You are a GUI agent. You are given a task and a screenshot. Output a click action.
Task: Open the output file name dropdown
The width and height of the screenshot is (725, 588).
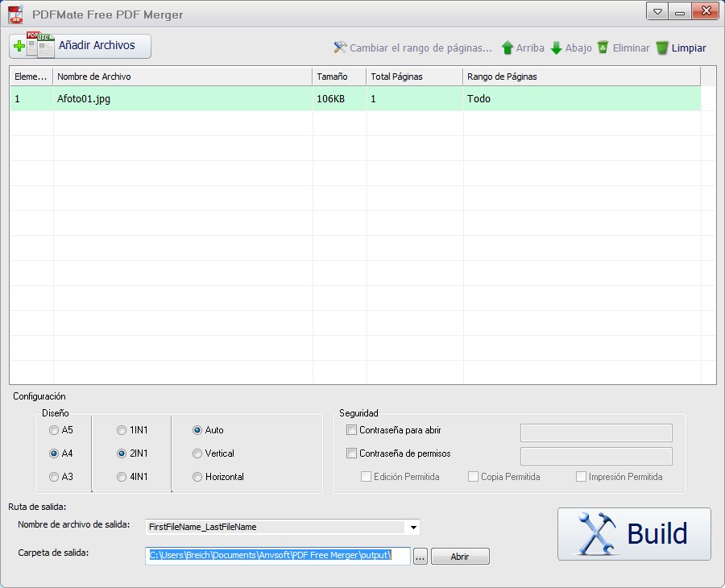(413, 527)
